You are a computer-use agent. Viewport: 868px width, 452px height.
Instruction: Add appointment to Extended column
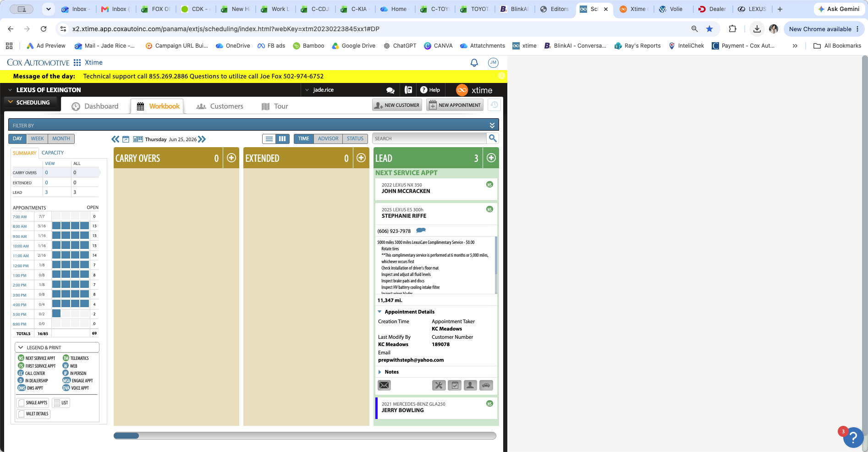point(361,158)
